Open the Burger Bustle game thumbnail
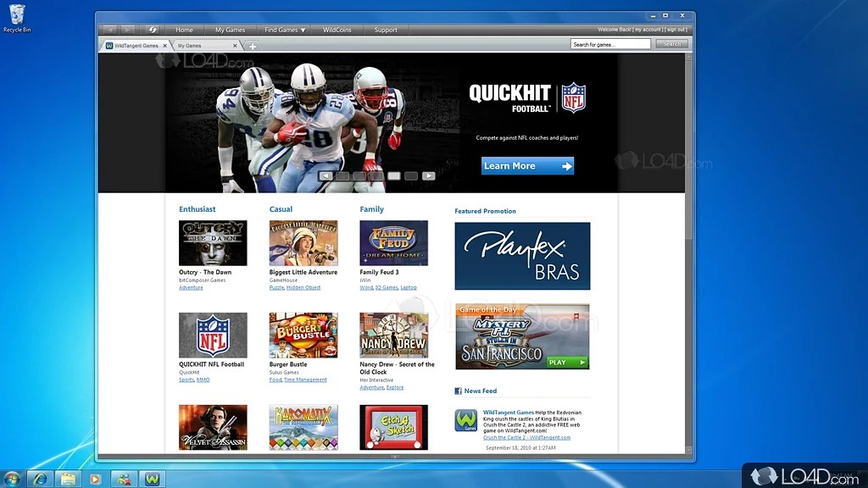 tap(303, 335)
